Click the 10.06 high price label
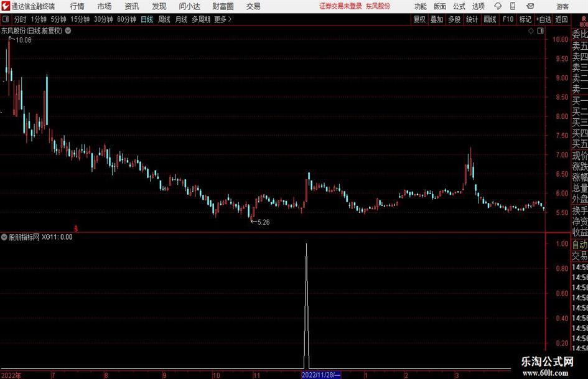The width and height of the screenshot is (588, 379). coord(24,40)
